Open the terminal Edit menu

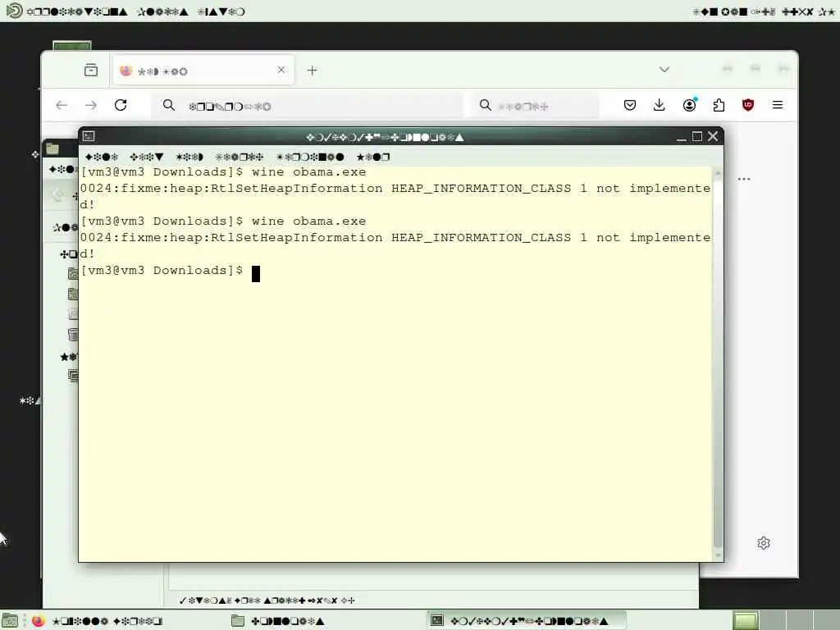coord(146,157)
